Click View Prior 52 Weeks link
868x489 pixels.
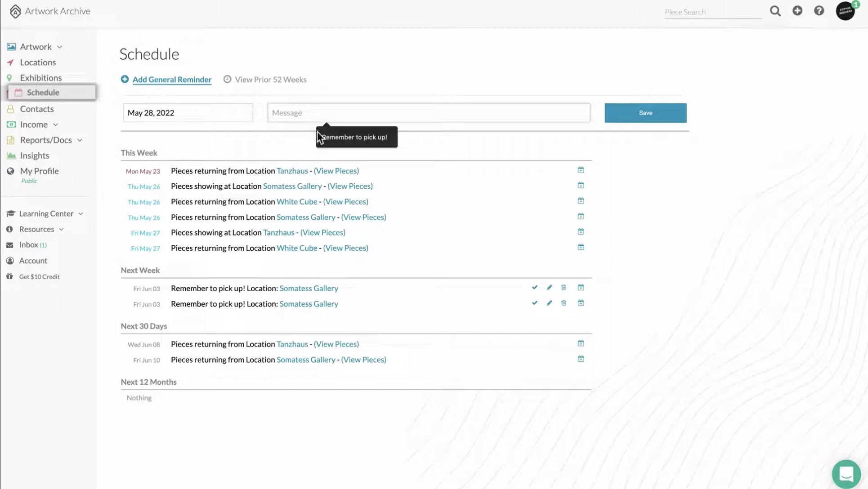point(271,80)
